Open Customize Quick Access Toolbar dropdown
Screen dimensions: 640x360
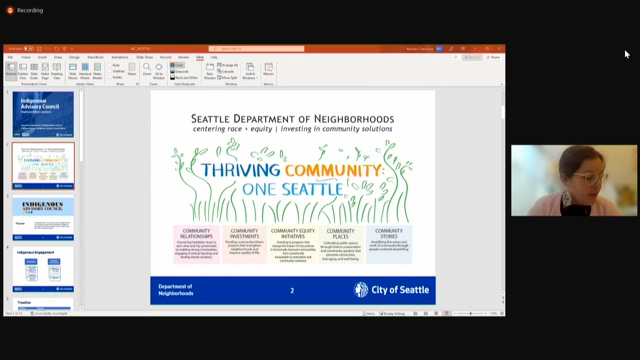point(72,49)
